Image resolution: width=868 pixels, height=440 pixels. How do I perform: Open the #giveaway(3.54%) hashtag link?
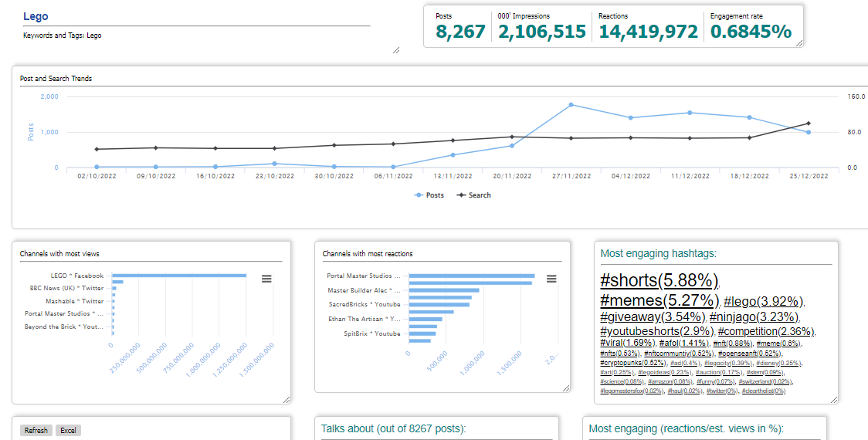(653, 317)
